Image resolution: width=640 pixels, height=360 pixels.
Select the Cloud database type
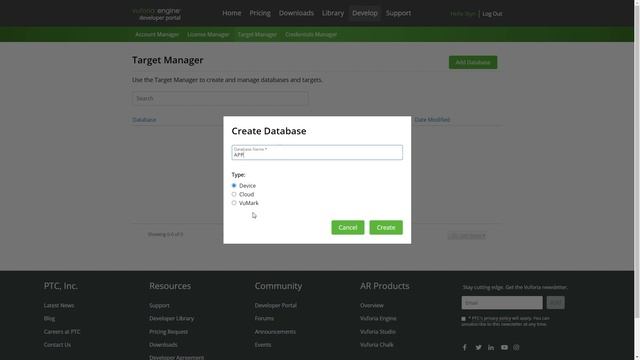coord(234,194)
